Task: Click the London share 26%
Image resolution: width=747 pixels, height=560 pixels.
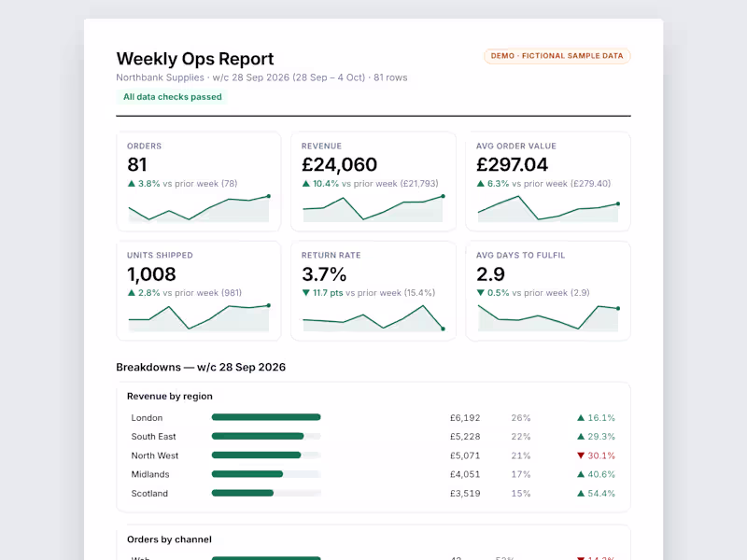Action: [521, 417]
